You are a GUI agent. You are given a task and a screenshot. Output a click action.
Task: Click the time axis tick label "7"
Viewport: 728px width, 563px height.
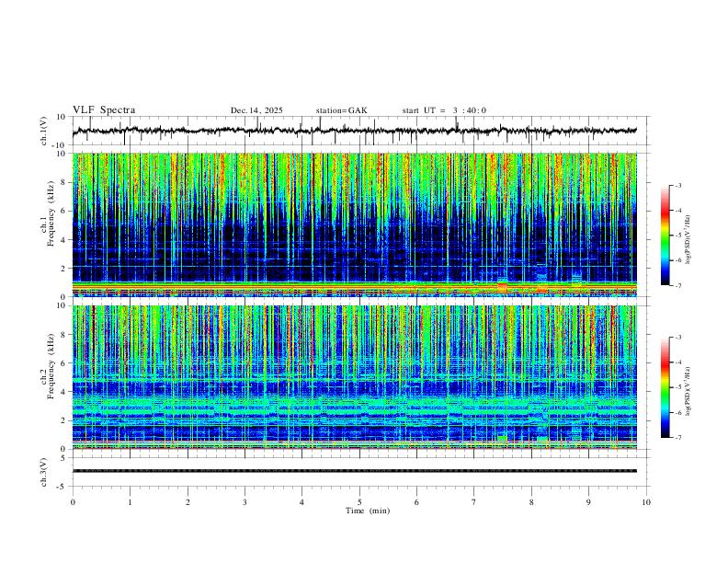pyautogui.click(x=474, y=502)
